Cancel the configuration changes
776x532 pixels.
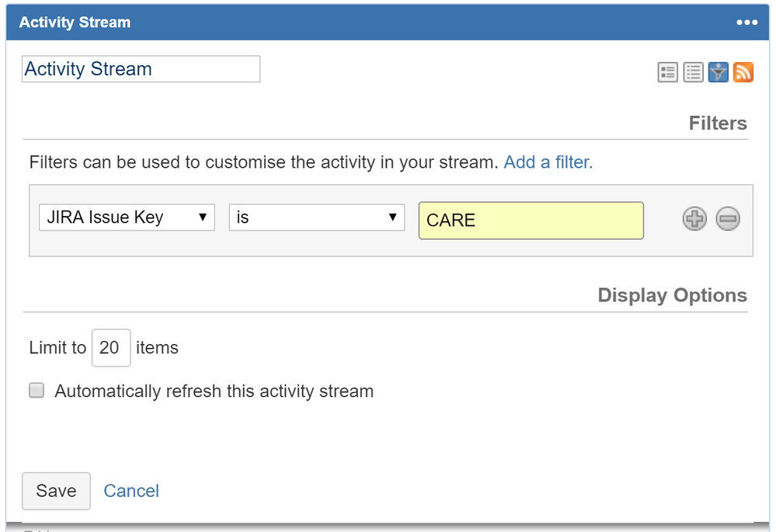130,491
